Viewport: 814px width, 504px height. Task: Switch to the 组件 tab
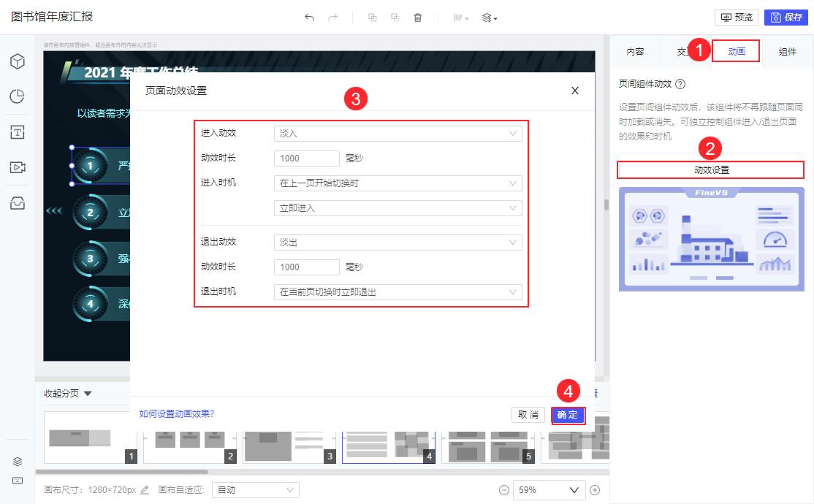tap(787, 51)
